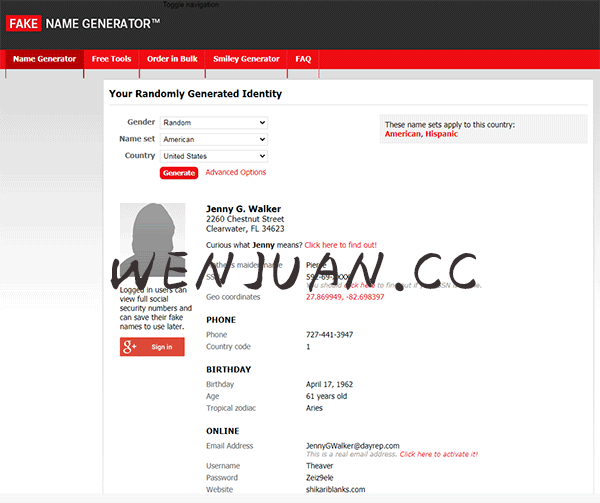Open the Advanced Options link
The image size is (600, 503).
point(236,172)
